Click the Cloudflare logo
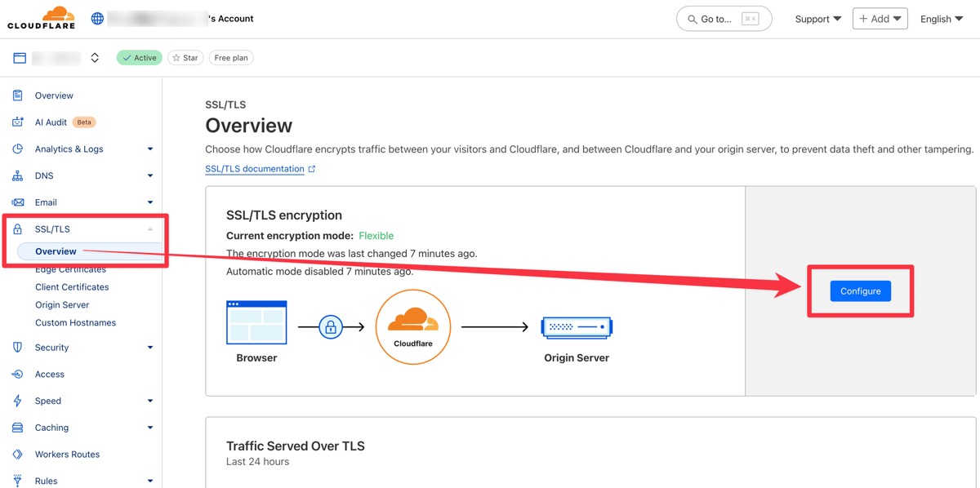 point(42,18)
